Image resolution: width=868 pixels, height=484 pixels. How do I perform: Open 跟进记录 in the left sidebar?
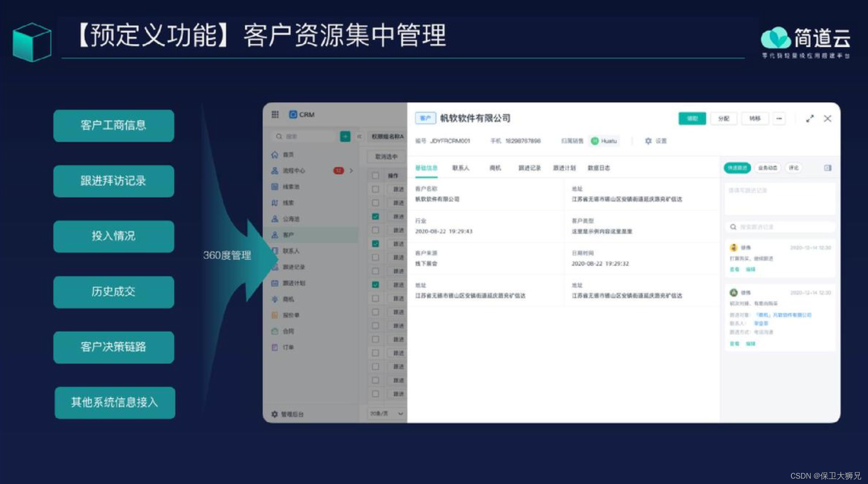tap(294, 267)
